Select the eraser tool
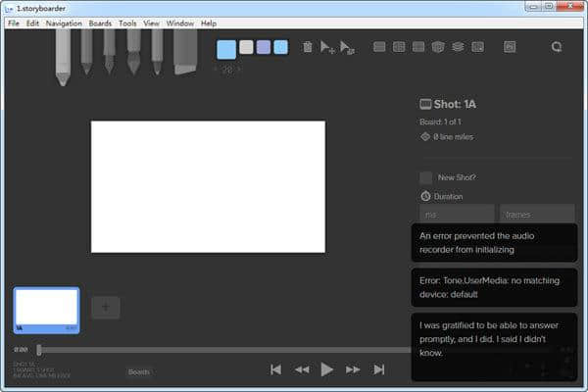This screenshot has width=588, height=392. 184,51
